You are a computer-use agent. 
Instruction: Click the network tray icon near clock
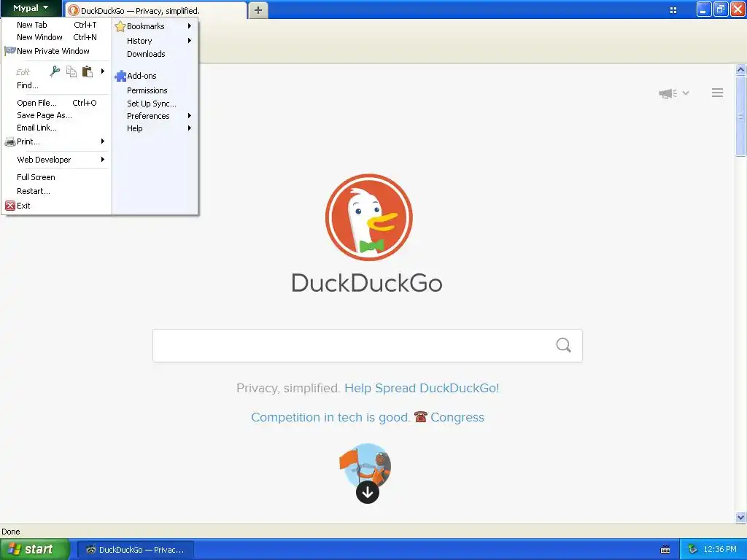[x=692, y=549]
